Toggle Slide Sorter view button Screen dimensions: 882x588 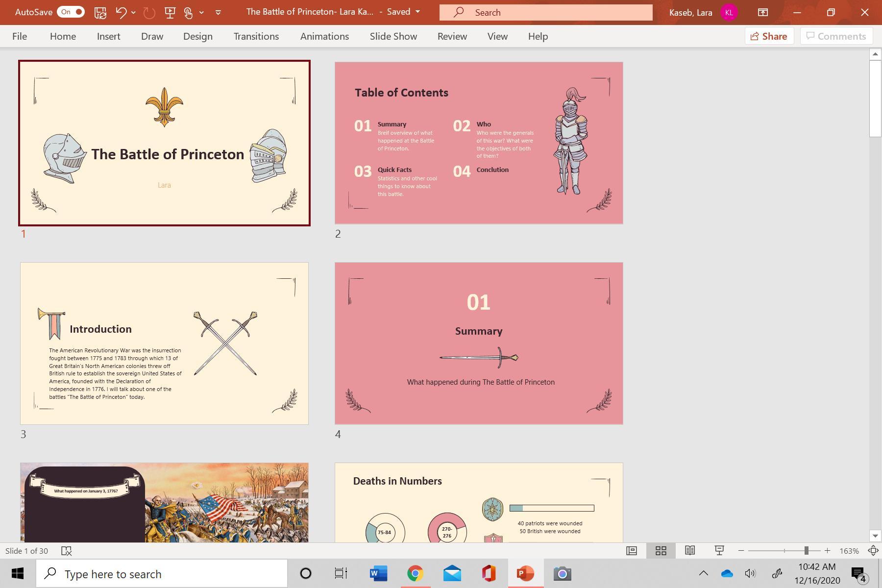(x=661, y=551)
